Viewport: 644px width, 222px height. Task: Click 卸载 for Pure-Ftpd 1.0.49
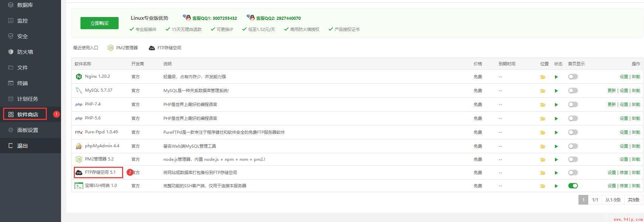pos(636,132)
